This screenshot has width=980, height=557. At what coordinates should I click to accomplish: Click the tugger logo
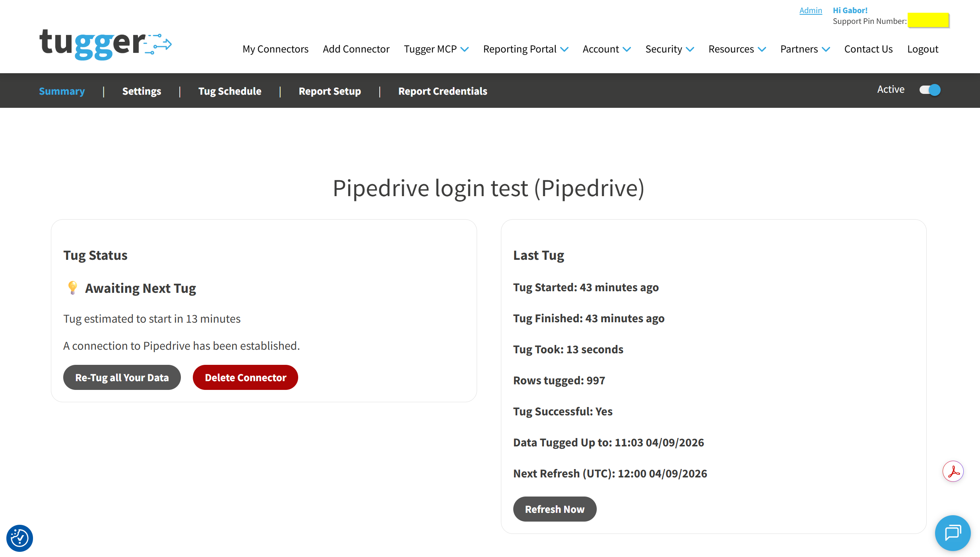coord(105,45)
